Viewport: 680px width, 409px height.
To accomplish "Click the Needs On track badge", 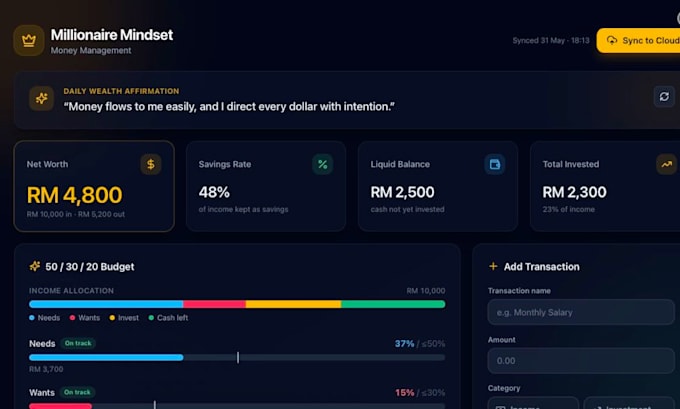I will [x=78, y=343].
